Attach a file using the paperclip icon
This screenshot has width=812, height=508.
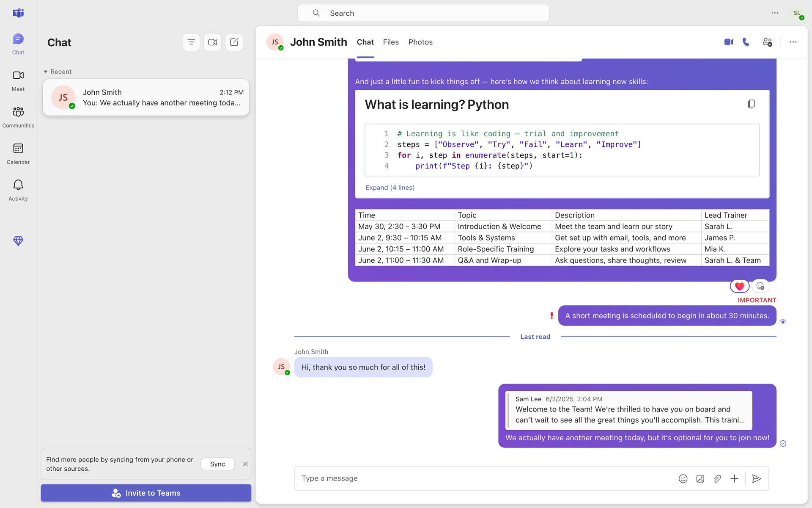[x=717, y=479]
